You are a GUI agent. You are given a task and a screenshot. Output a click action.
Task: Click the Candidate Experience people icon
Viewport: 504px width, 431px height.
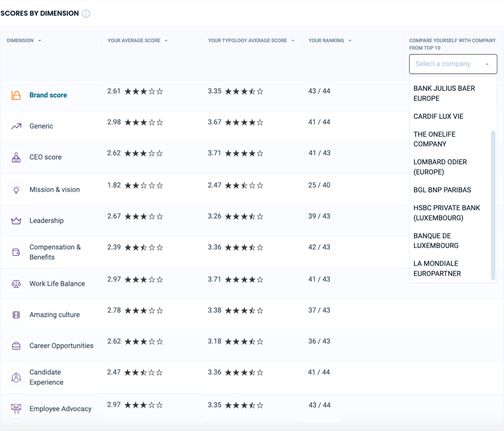(x=16, y=377)
